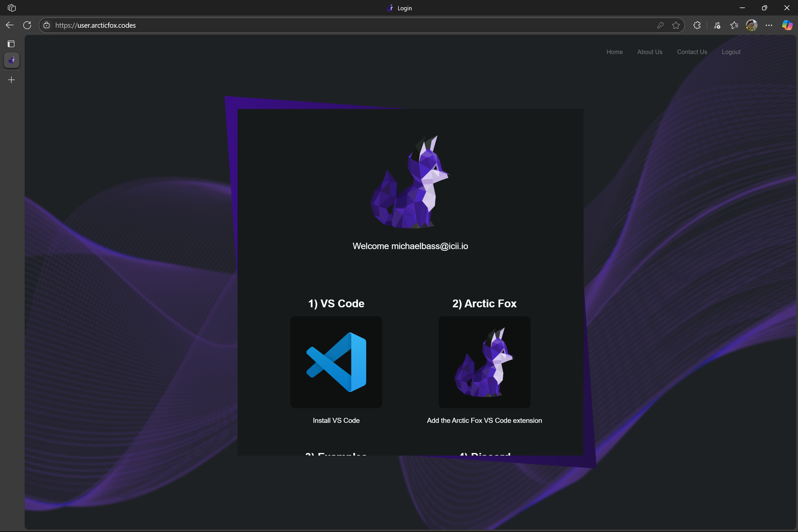Click the 2) Arctic Fox heading
The width and height of the screenshot is (798, 532).
coord(485,303)
